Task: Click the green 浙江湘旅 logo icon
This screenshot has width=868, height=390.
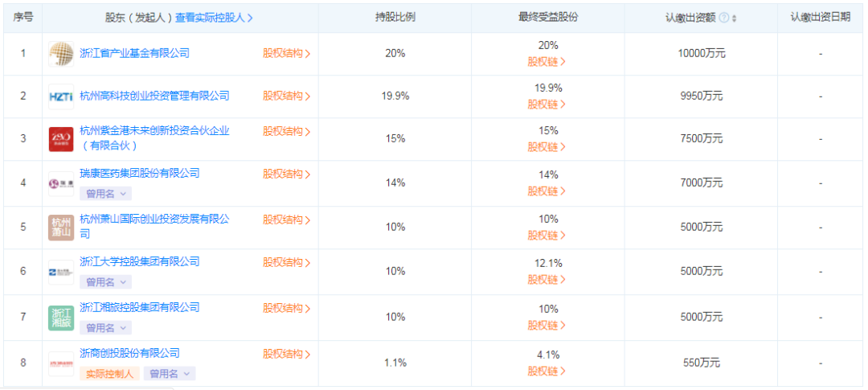Action: tap(61, 318)
